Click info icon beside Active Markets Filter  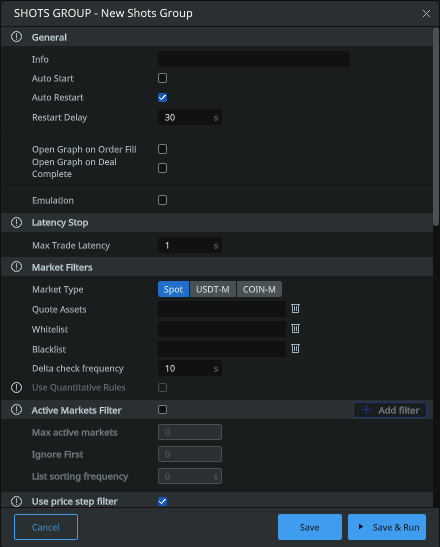[x=16, y=410]
